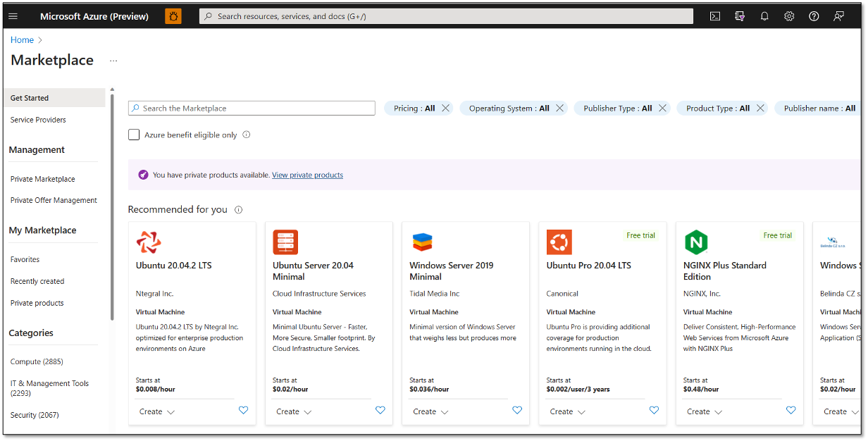Favorite the NGINX Plus Standard Edition offer
This screenshot has width=868, height=441.
point(790,410)
